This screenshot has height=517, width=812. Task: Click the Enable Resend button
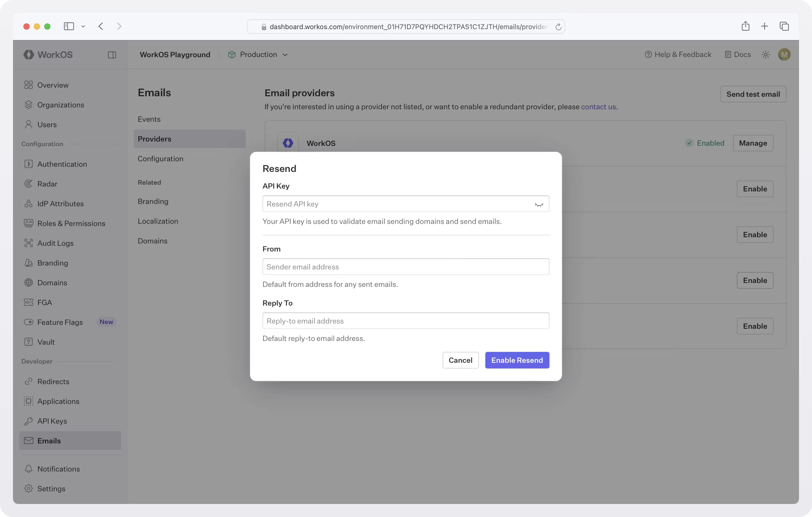point(517,360)
